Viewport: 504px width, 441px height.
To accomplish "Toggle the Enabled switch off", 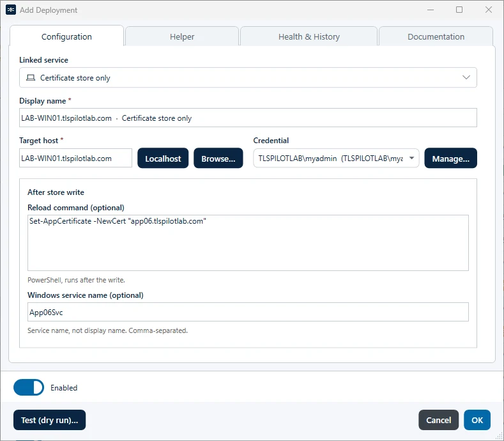I will pos(29,387).
